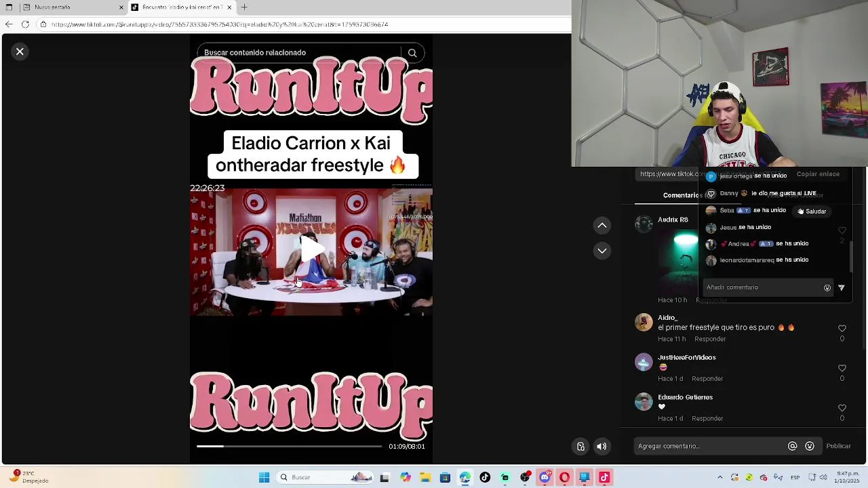Send live chat comment with paper plane icon
This screenshot has height=488, width=868.
tap(842, 288)
